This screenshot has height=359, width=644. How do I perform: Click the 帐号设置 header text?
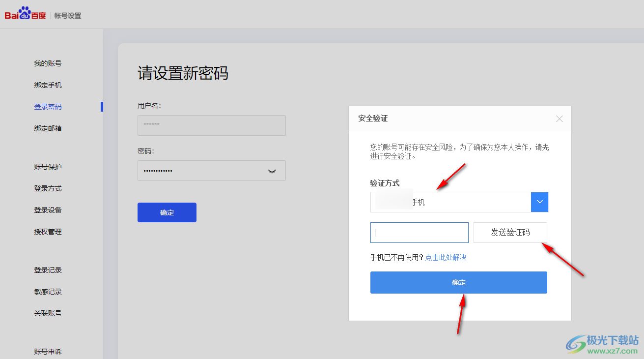coord(68,16)
